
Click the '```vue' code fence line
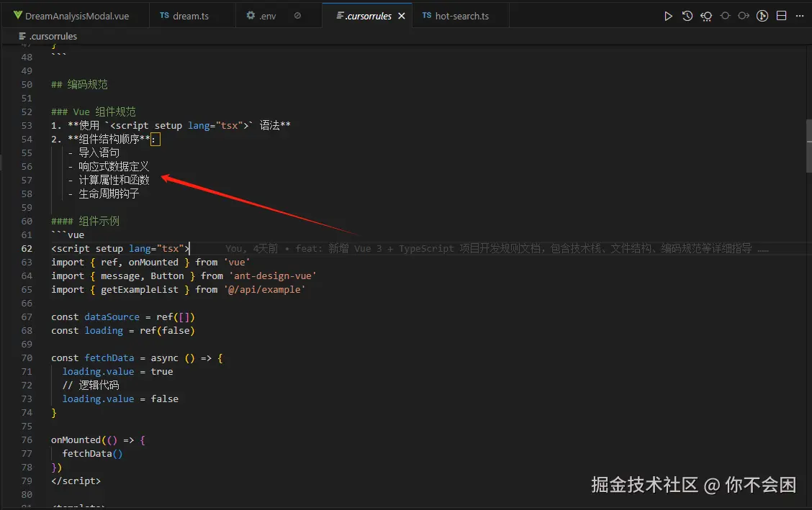click(x=68, y=235)
